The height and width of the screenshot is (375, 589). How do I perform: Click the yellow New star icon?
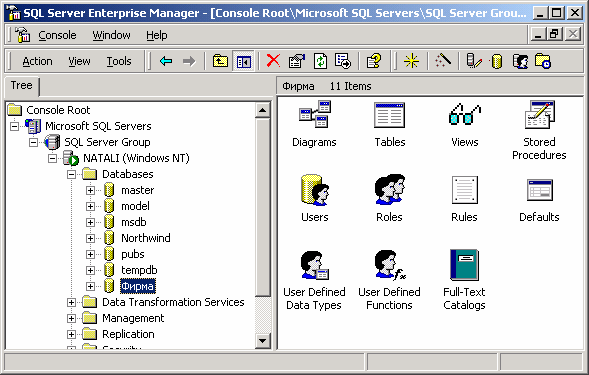411,61
